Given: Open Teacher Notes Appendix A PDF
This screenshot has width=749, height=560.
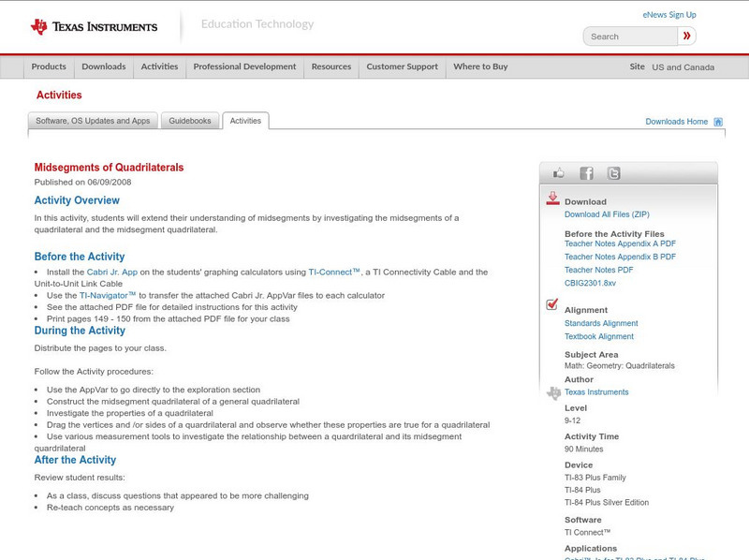Looking at the screenshot, I should click(x=620, y=243).
